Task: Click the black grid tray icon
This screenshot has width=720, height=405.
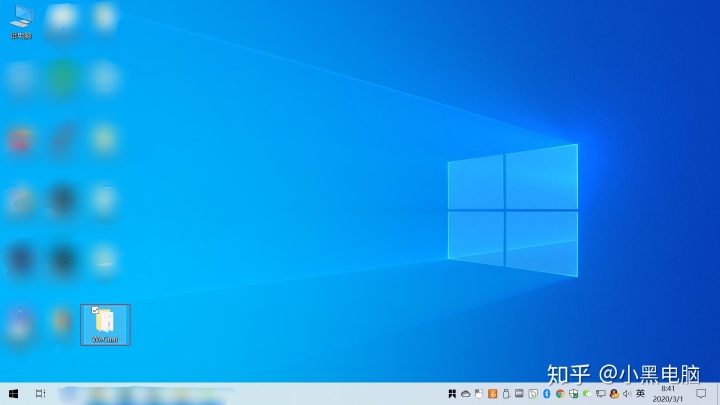Action: point(452,394)
